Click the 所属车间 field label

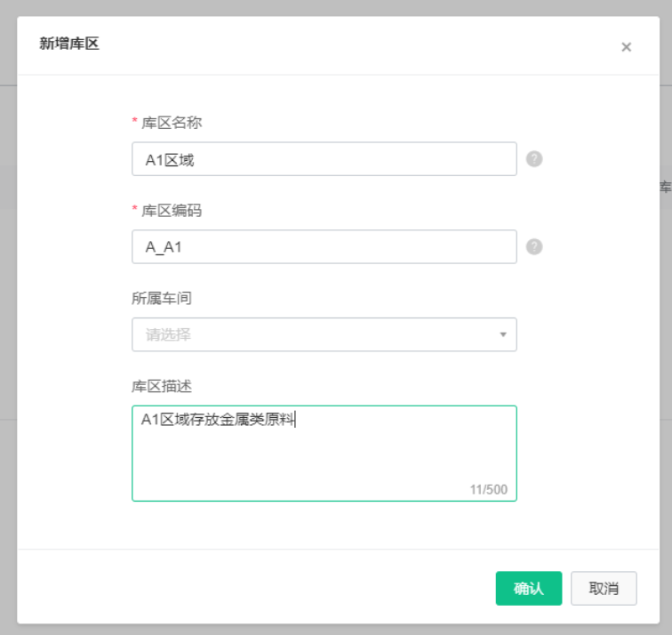[162, 298]
